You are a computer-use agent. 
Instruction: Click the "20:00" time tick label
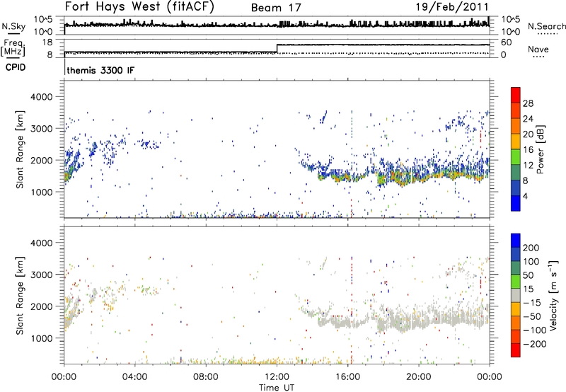[418, 377]
